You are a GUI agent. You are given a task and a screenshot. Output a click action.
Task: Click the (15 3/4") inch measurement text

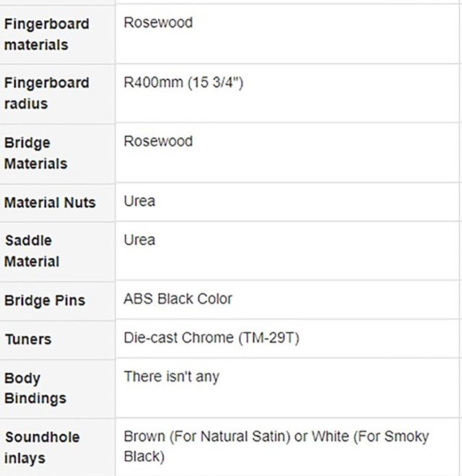click(x=215, y=82)
